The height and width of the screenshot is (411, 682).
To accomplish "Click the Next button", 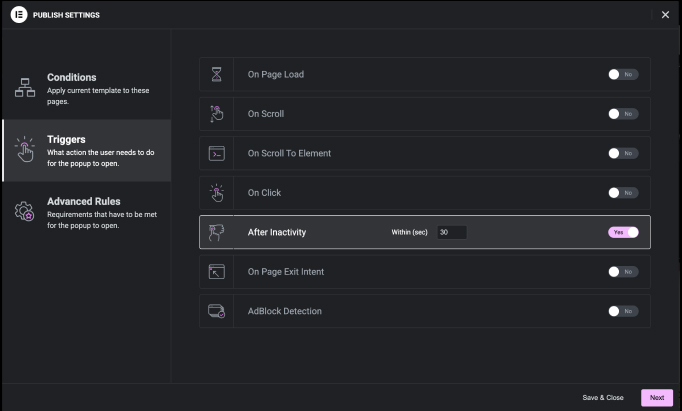I will 656,397.
